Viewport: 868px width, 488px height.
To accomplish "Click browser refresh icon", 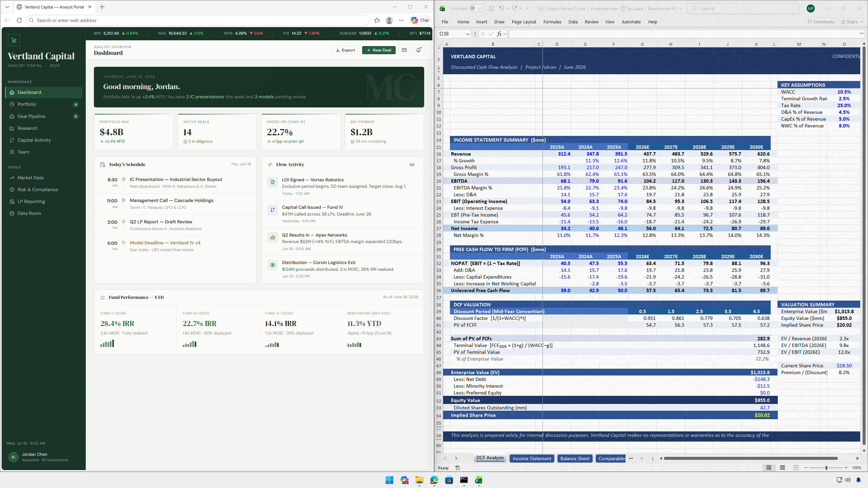I will click(19, 20).
